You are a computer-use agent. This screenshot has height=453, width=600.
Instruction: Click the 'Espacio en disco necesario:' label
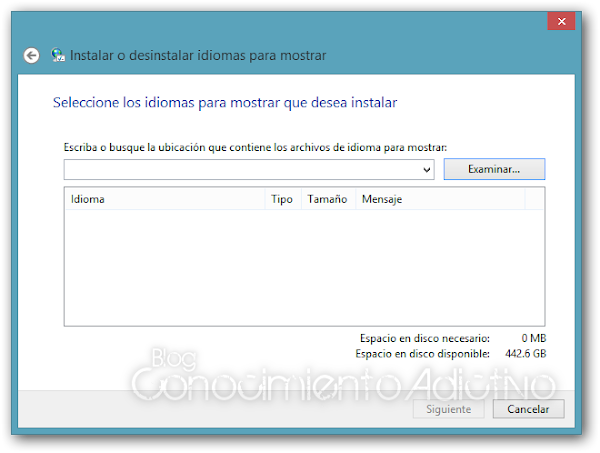point(425,338)
